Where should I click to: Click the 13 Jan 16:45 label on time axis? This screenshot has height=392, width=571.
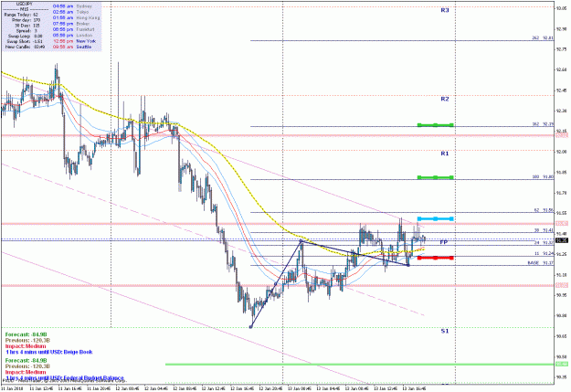click(415, 388)
